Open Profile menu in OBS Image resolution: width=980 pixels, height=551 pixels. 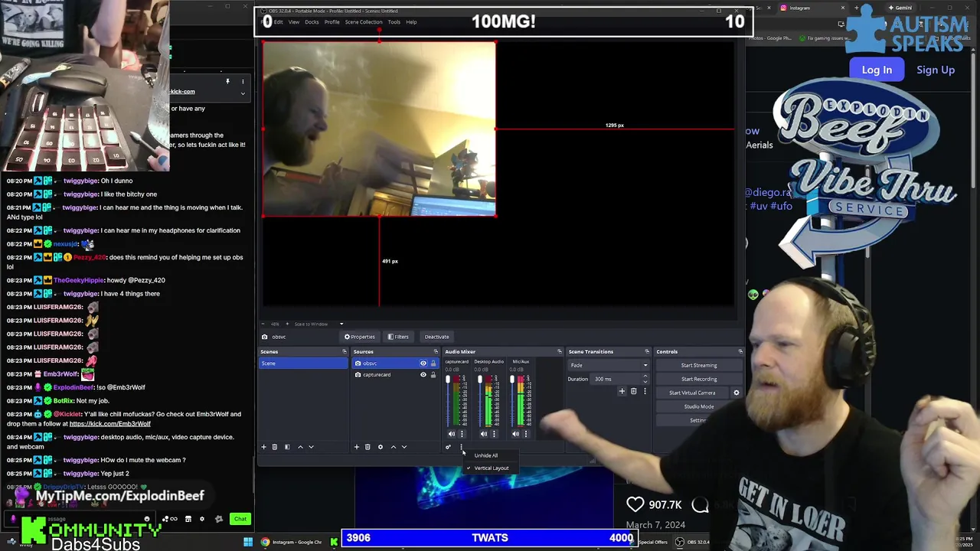click(332, 22)
